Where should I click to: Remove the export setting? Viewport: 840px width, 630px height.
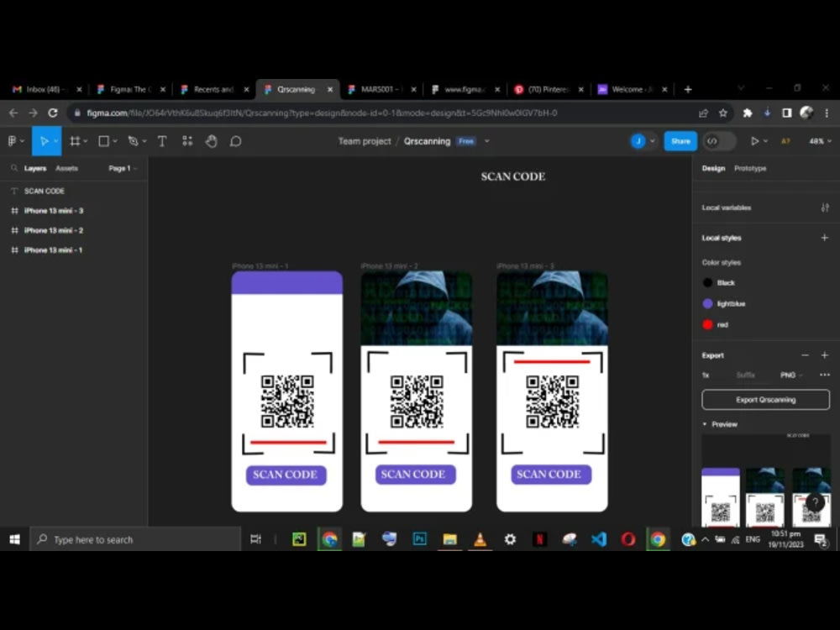coord(805,355)
